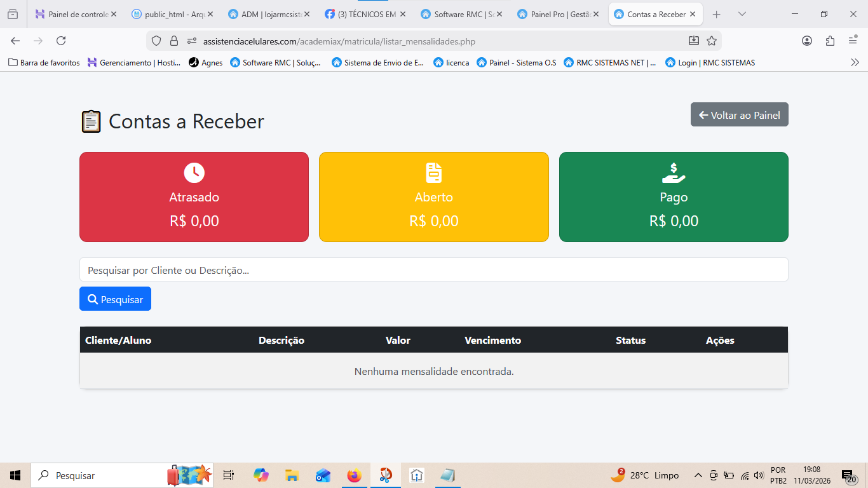Click the Voltar ao Painel button

click(739, 114)
